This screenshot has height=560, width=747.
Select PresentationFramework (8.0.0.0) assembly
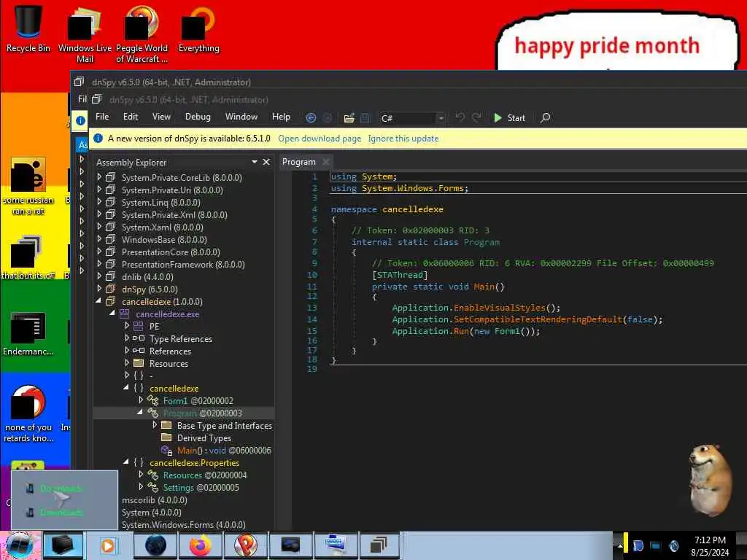tap(183, 264)
